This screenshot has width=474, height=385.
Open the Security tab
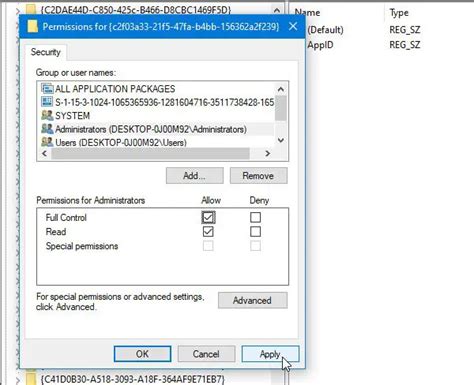coord(46,52)
